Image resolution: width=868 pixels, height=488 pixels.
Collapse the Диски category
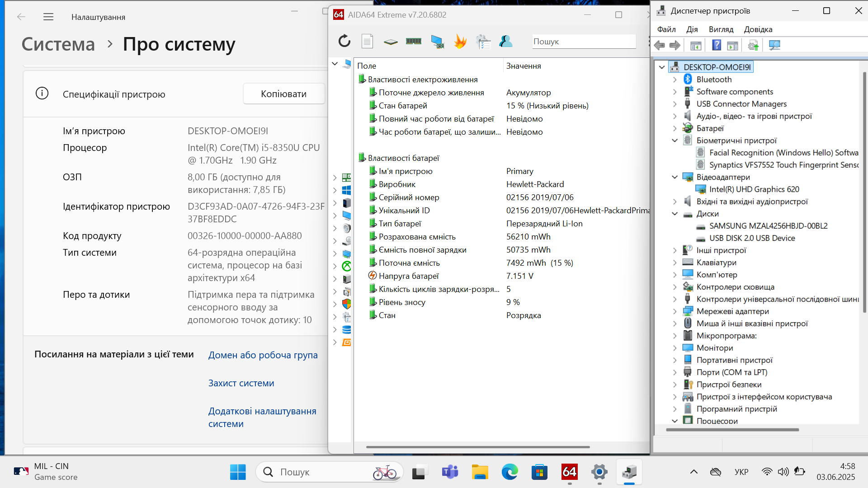675,214
